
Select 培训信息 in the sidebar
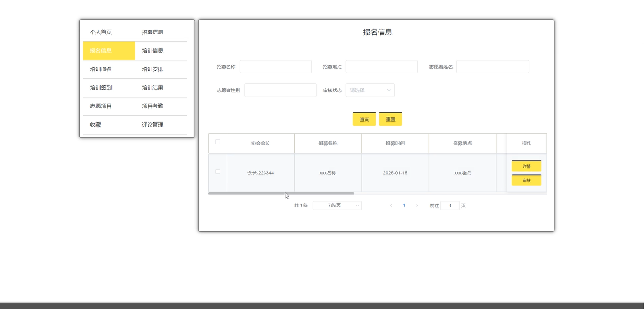tap(152, 51)
